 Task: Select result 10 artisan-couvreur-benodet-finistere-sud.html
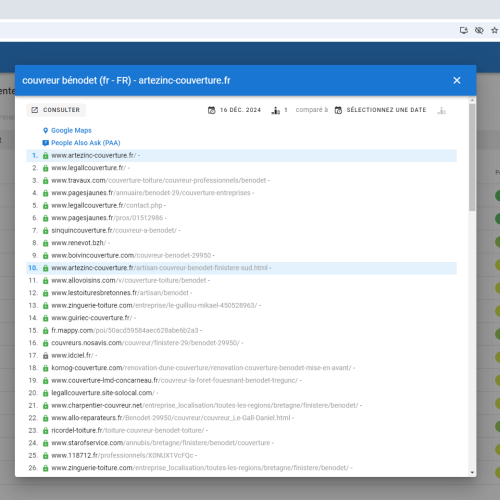point(241,268)
